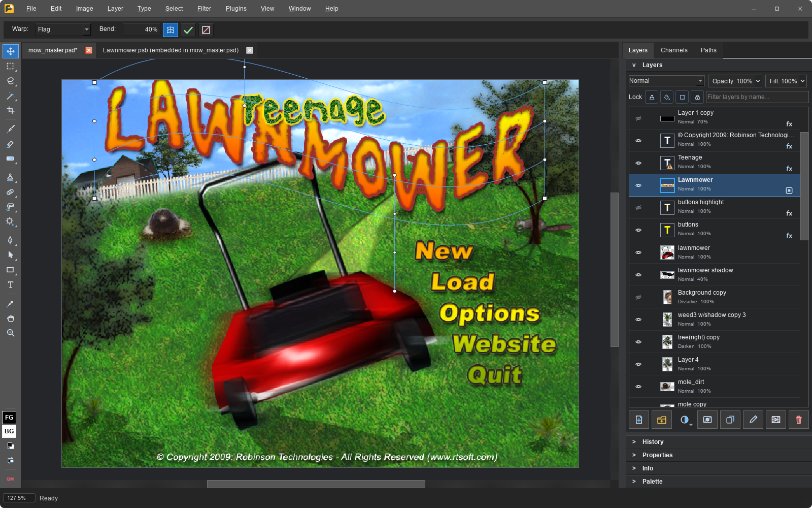This screenshot has width=812, height=508.
Task: Confirm warp with the checkmark icon
Action: tap(188, 30)
